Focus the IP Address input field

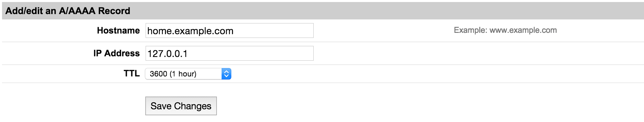[x=230, y=53]
